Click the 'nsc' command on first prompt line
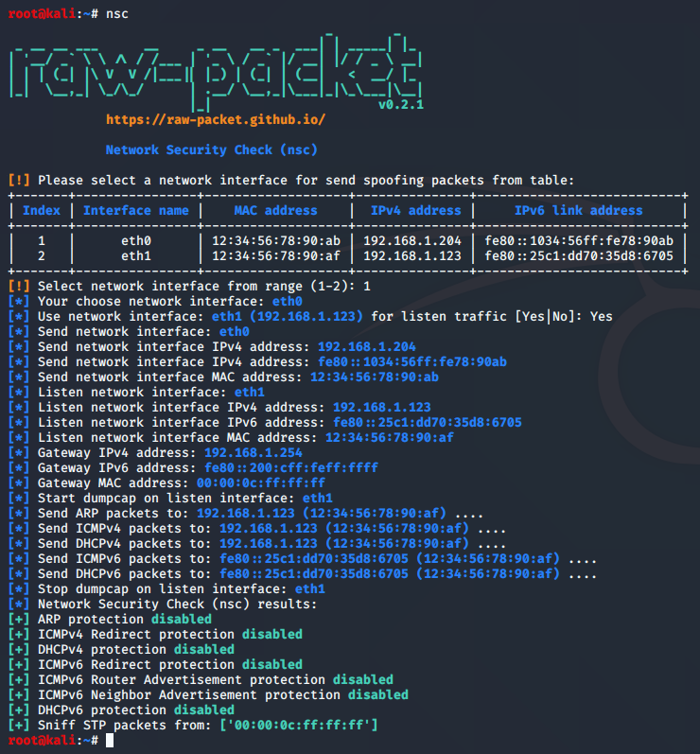Viewport: 700px width, 754px height. [x=117, y=14]
